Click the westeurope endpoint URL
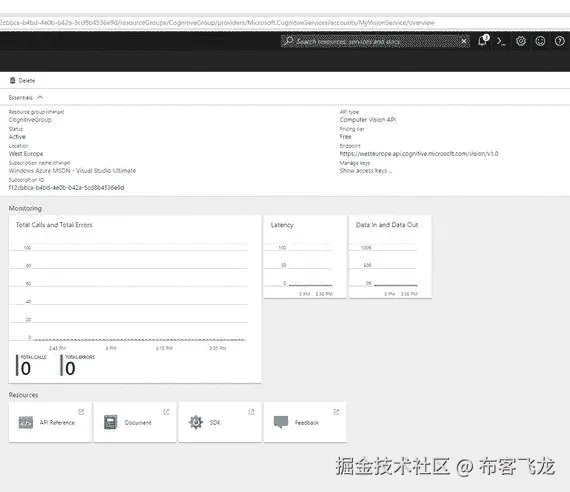Image resolution: width=570 pixels, height=492 pixels. click(419, 153)
